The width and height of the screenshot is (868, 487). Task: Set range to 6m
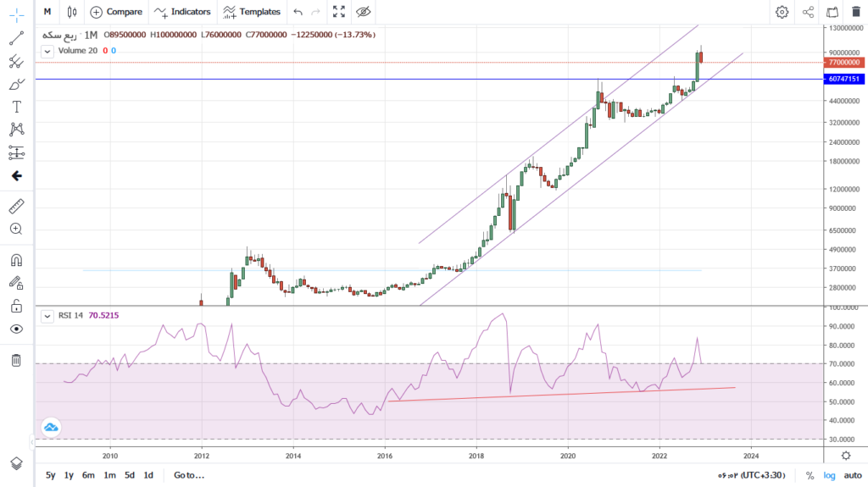[88, 475]
